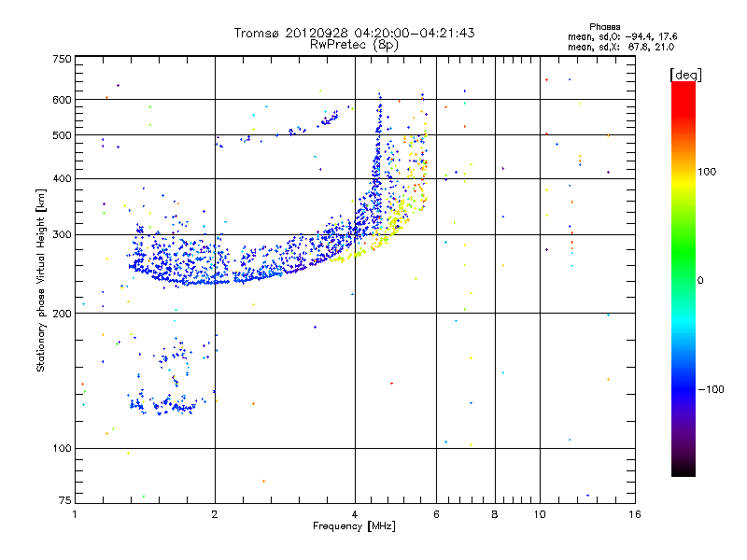Image resolution: width=747 pixels, height=560 pixels.
Task: Click the x-axis label '8'
Action: (495, 514)
